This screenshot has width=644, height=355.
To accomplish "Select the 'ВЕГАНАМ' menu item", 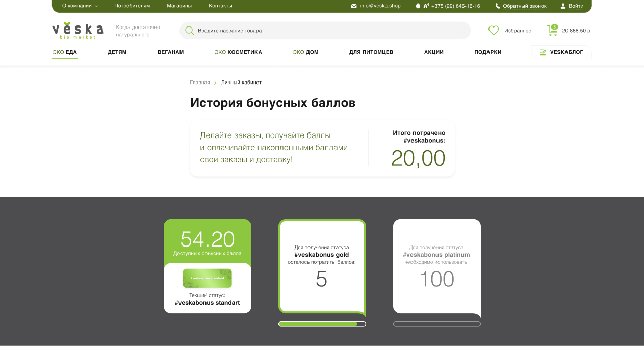I will [x=170, y=52].
